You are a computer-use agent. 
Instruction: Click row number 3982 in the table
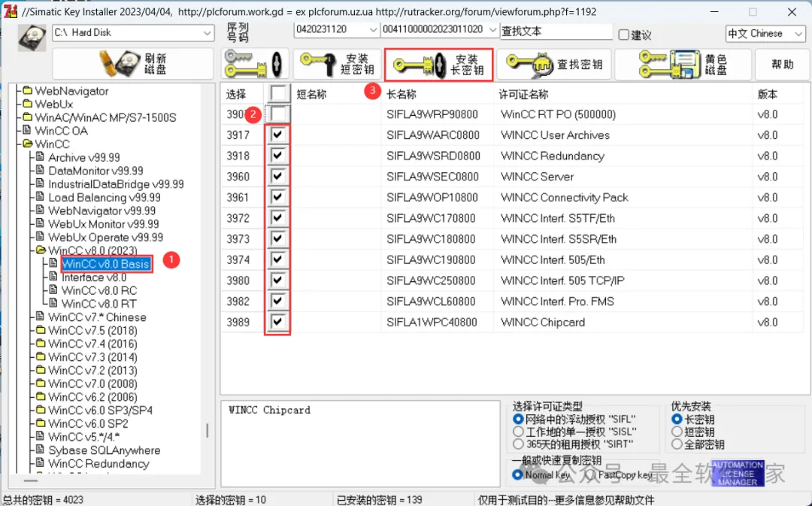point(238,301)
